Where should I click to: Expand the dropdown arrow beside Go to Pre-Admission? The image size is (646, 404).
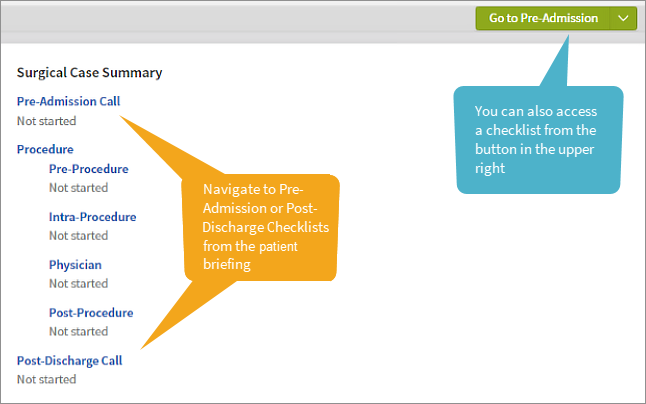(623, 18)
